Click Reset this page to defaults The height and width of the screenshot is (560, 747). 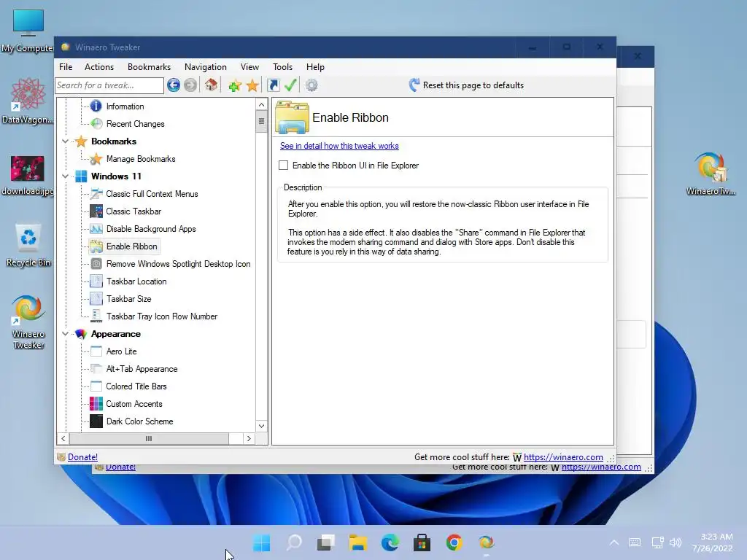pyautogui.click(x=466, y=85)
